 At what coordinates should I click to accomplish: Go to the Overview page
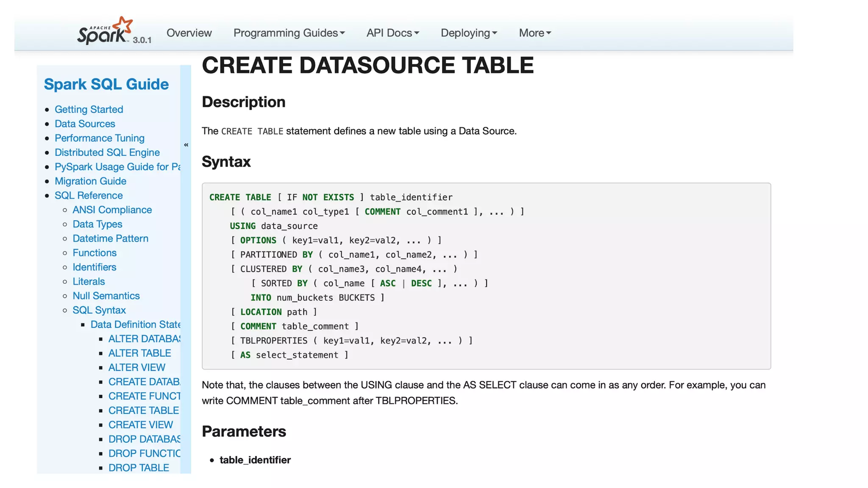(x=189, y=33)
